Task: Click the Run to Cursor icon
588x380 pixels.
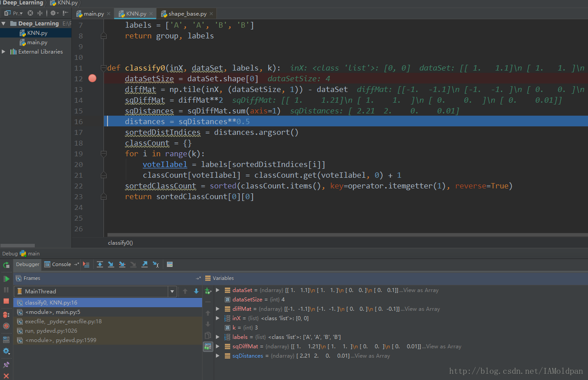Action: click(x=156, y=265)
